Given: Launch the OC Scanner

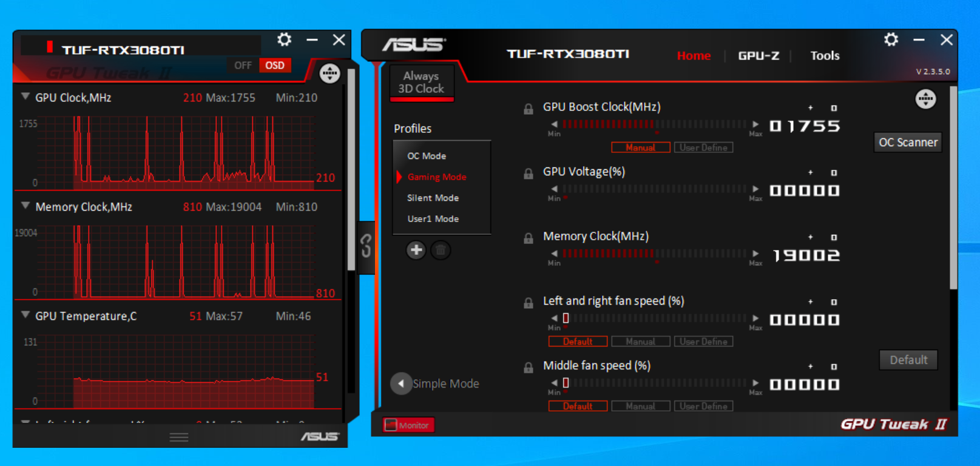Looking at the screenshot, I should [908, 143].
